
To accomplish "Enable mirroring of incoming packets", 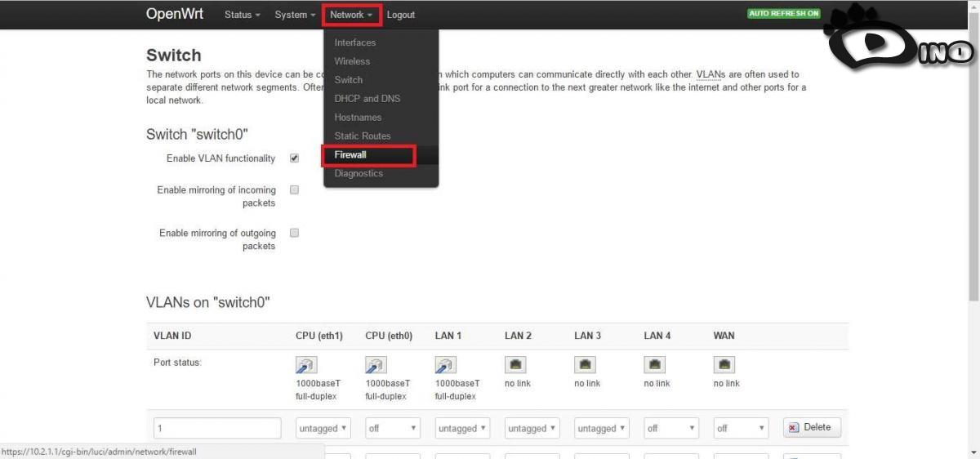I will (294, 189).
